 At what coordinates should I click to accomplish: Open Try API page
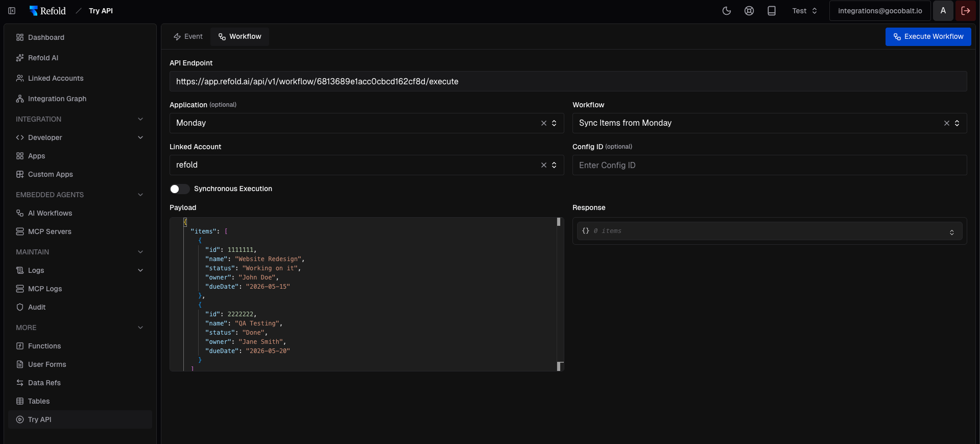pos(80,419)
